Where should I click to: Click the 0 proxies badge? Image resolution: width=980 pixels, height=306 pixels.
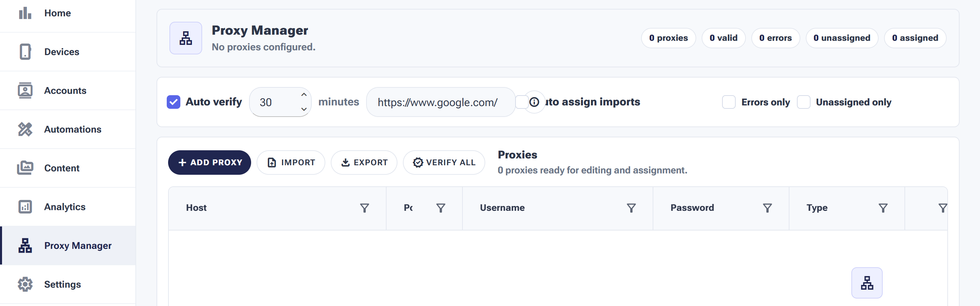(668, 38)
